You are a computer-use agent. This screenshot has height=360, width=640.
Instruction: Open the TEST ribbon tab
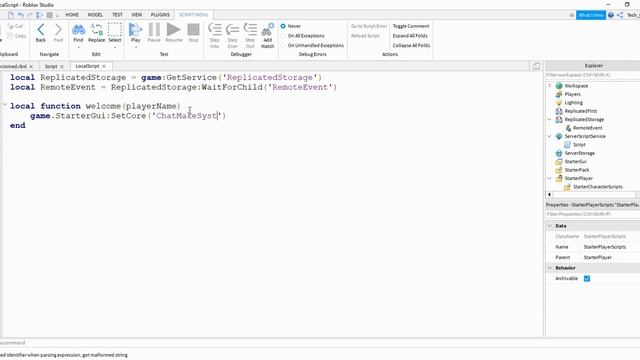117,15
